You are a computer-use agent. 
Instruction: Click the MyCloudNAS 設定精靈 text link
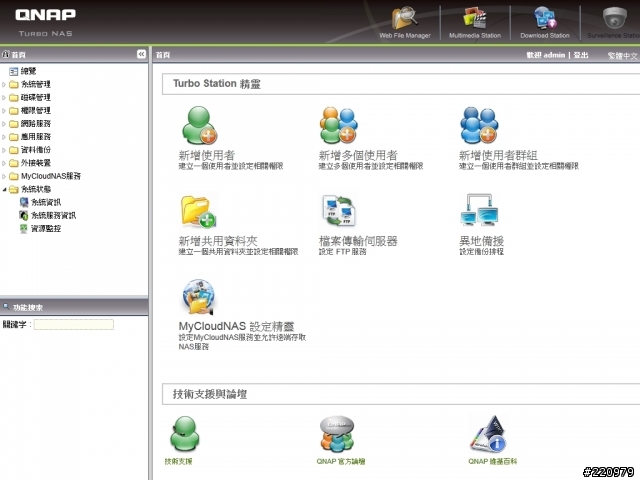236,326
